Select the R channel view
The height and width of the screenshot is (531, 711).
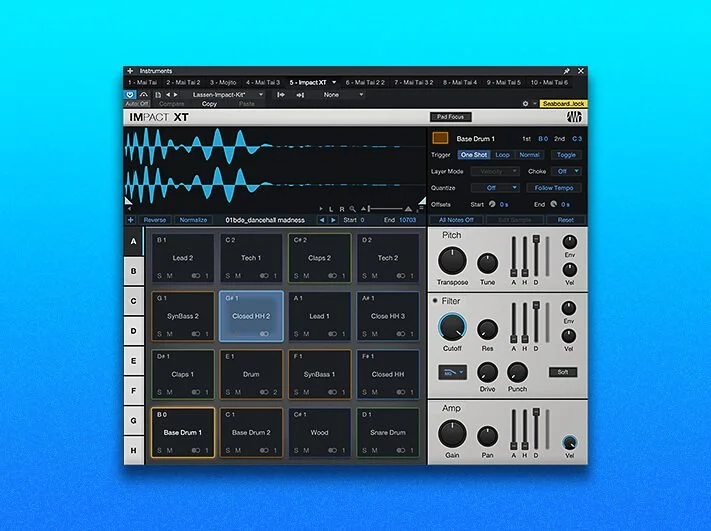point(341,209)
